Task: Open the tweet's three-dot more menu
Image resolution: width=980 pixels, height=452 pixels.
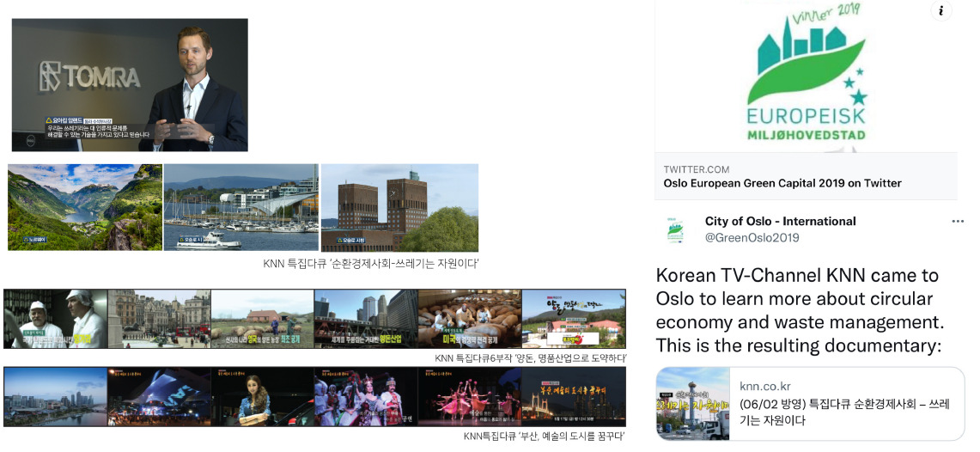Action: pyautogui.click(x=958, y=222)
